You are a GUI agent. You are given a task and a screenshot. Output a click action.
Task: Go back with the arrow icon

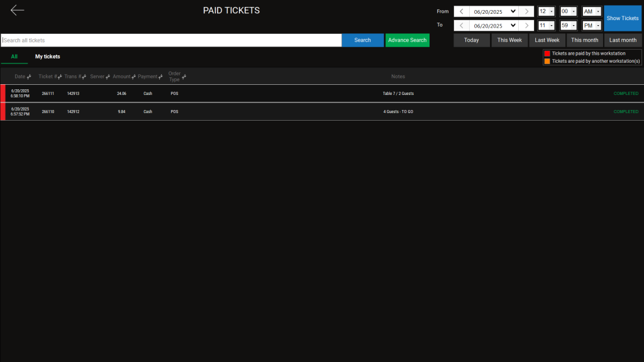17,10
